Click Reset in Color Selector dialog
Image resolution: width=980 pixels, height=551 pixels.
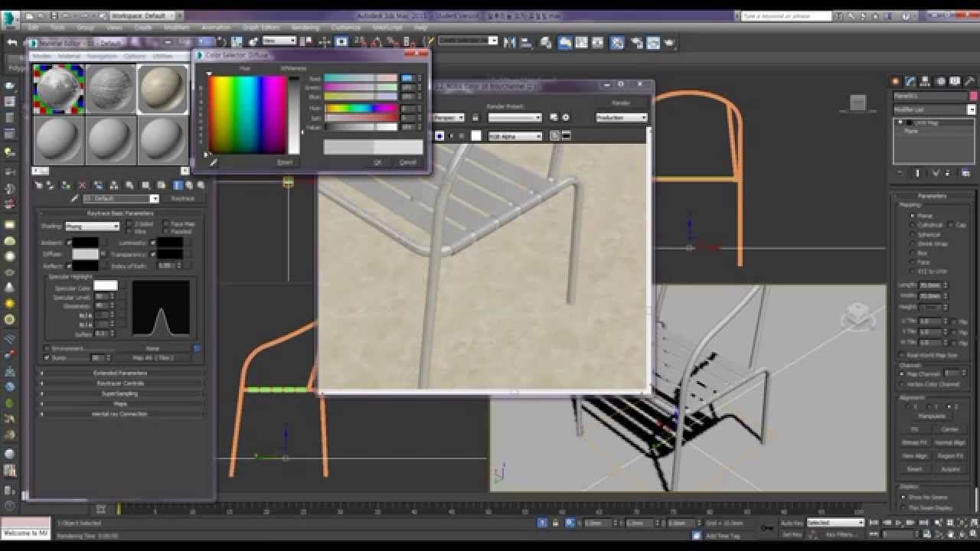[x=284, y=162]
